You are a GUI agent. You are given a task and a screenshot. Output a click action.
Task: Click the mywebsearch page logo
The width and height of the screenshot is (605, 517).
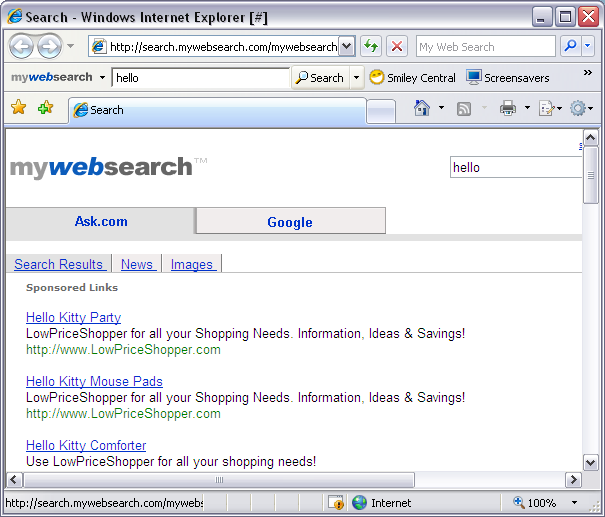tap(108, 167)
